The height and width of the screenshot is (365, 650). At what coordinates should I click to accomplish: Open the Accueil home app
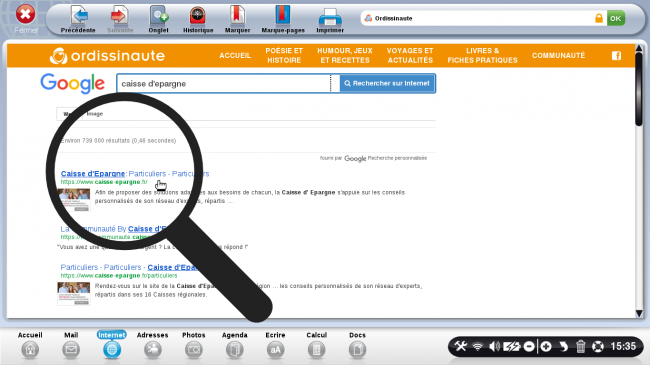pos(30,345)
